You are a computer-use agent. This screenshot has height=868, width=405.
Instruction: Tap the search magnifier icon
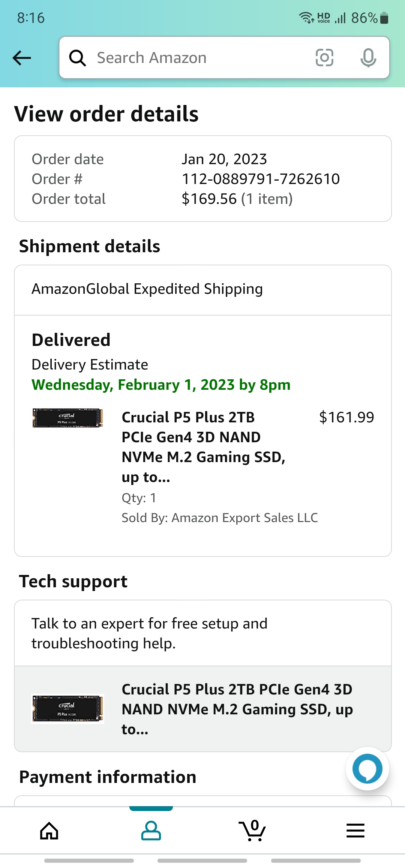[x=78, y=58]
